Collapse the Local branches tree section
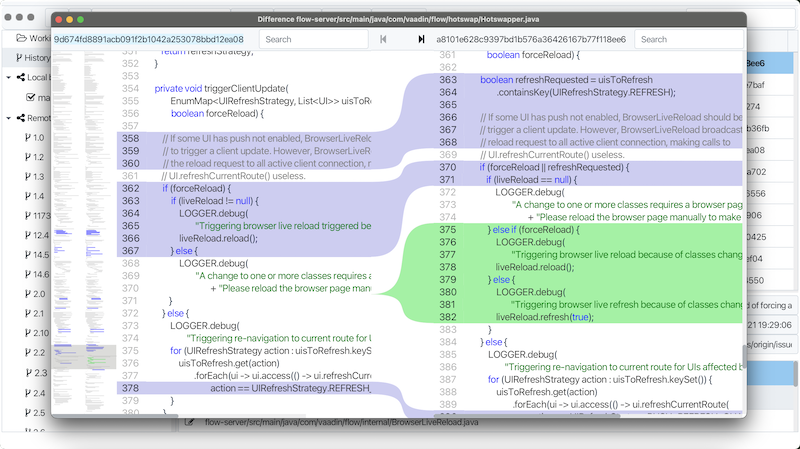800x449 pixels. pos(9,77)
